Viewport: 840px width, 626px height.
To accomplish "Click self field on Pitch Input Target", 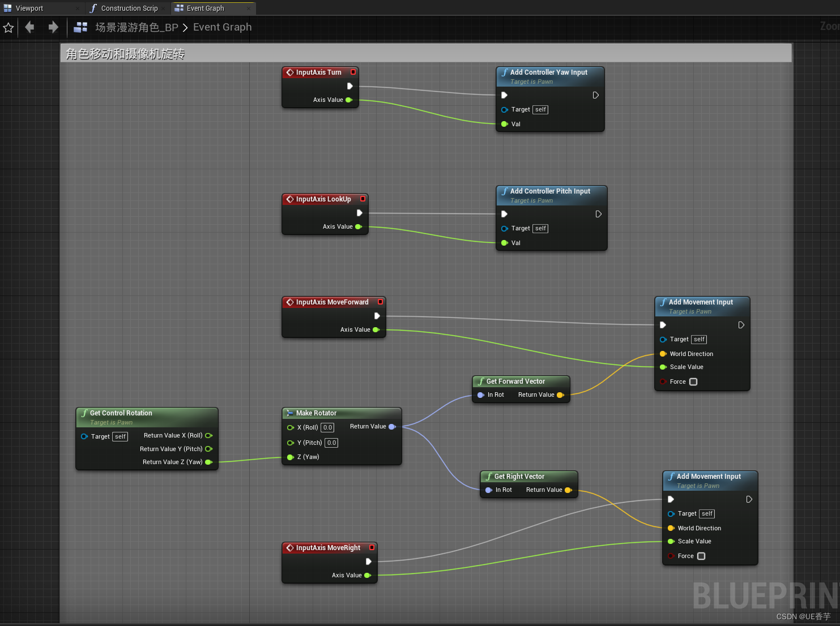I will point(541,229).
